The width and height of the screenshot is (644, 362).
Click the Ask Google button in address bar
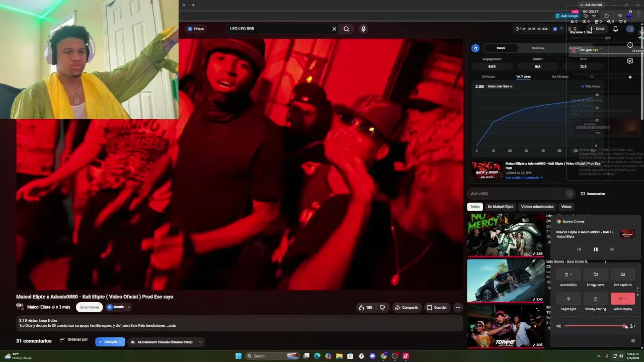click(x=567, y=16)
